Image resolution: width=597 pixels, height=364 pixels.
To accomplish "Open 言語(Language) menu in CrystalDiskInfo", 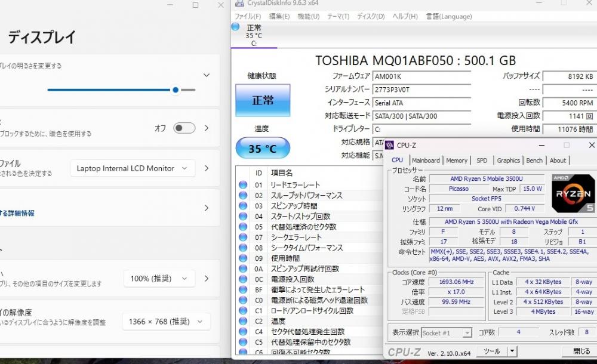I will (x=449, y=16).
